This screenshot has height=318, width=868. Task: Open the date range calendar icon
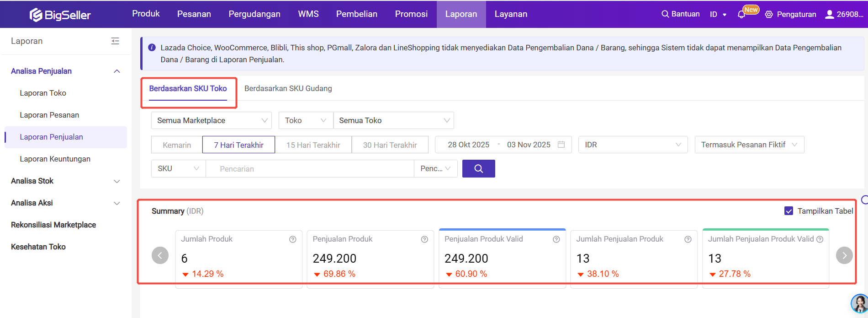tap(561, 145)
